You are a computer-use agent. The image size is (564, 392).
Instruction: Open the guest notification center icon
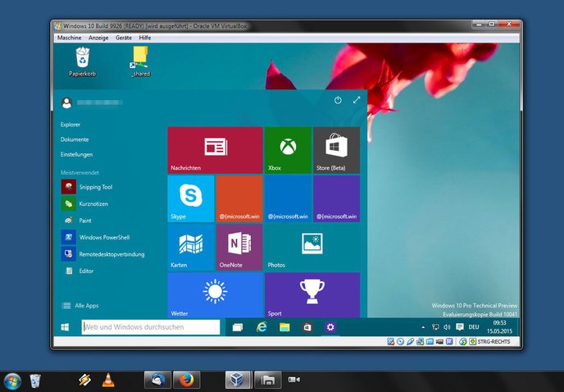(x=459, y=327)
